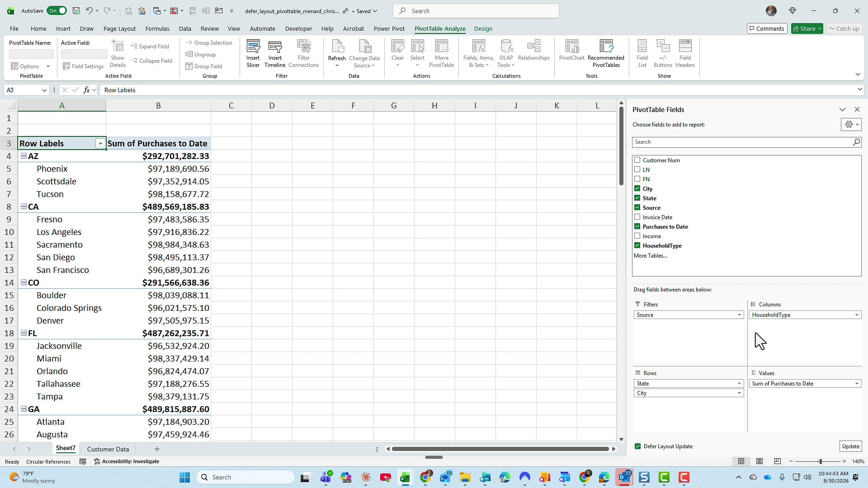This screenshot has width=868, height=488.
Task: Click Field Settings button
Action: [x=83, y=66]
